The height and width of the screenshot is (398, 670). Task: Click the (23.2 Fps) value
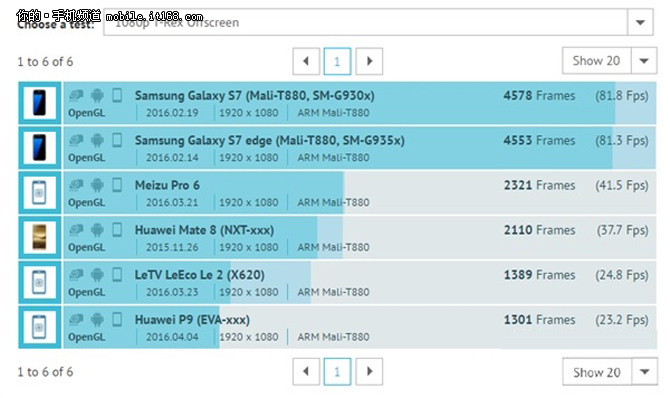(622, 320)
